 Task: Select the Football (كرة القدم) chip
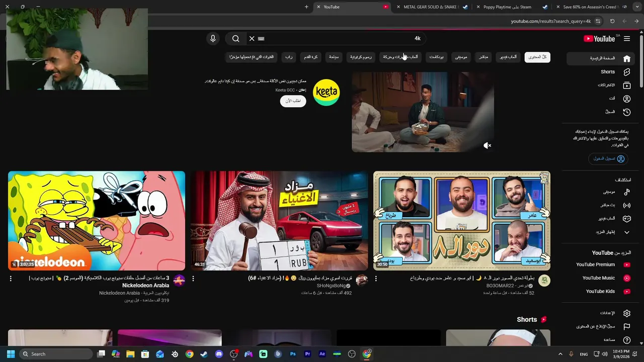(x=311, y=57)
